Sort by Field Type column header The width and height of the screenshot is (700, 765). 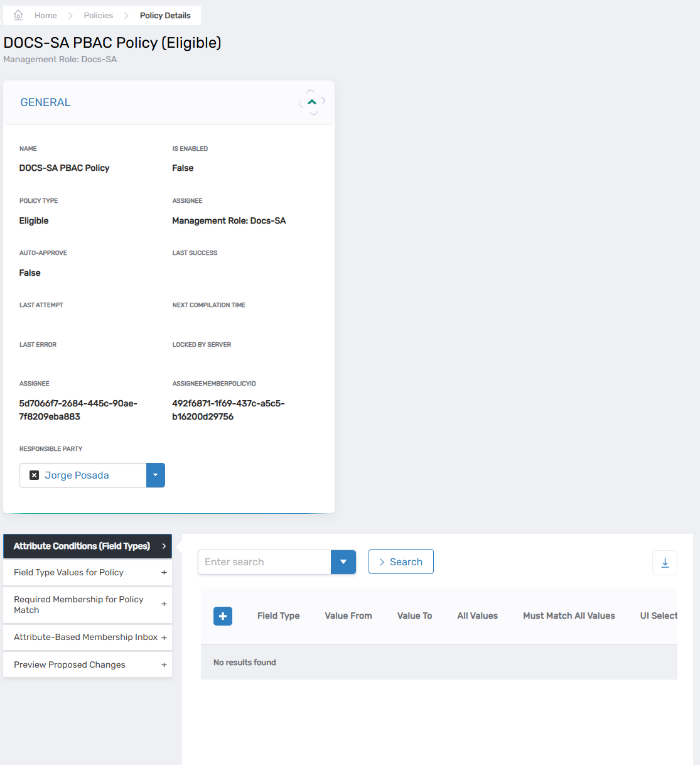click(278, 616)
